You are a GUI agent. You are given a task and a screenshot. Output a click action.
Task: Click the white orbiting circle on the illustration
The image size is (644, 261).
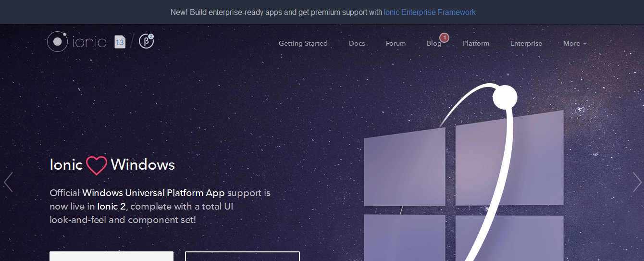coord(505,97)
